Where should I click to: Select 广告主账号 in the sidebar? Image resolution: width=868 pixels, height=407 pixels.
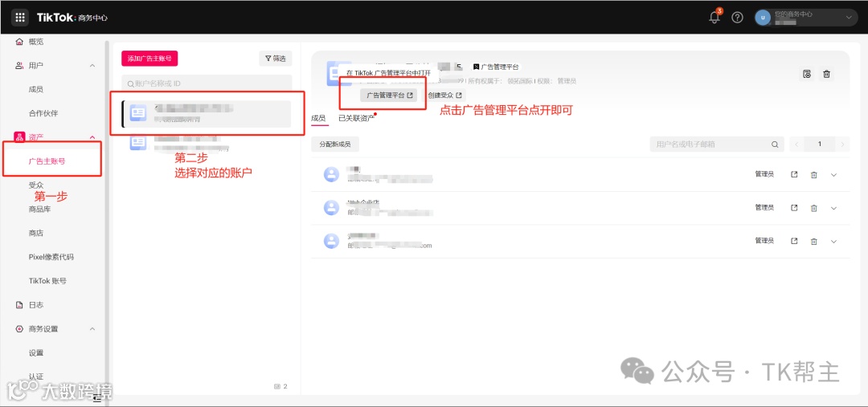(x=47, y=161)
